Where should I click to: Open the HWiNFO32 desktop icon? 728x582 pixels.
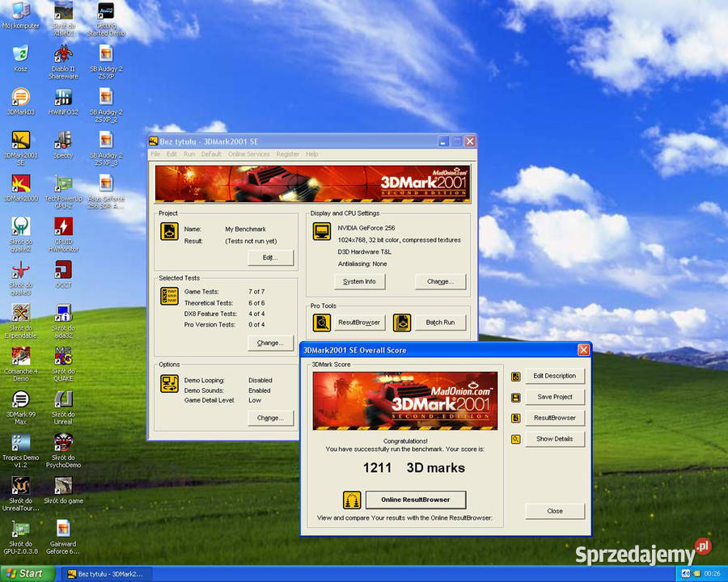click(63, 102)
